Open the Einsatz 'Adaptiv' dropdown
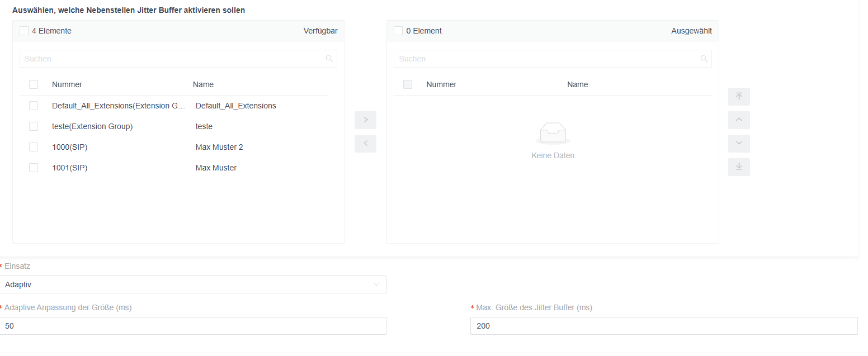Screen dimensions: 868x356 coord(193,284)
